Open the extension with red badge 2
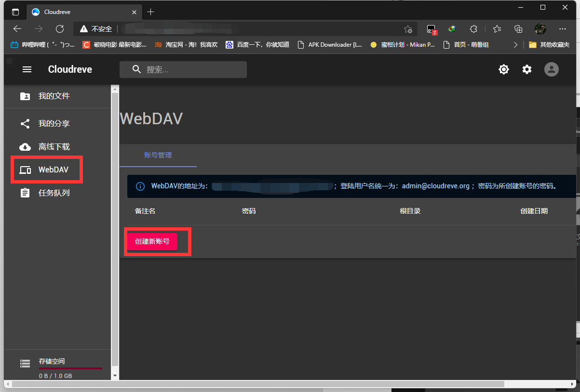The height and width of the screenshot is (392, 580). [x=432, y=29]
